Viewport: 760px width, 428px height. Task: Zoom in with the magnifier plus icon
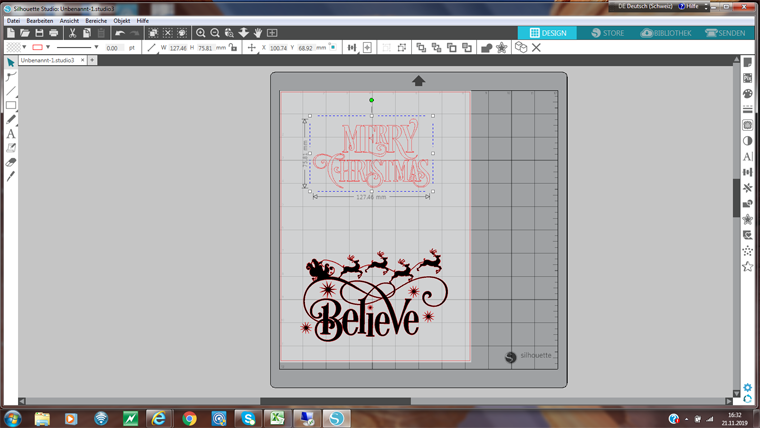tap(201, 33)
